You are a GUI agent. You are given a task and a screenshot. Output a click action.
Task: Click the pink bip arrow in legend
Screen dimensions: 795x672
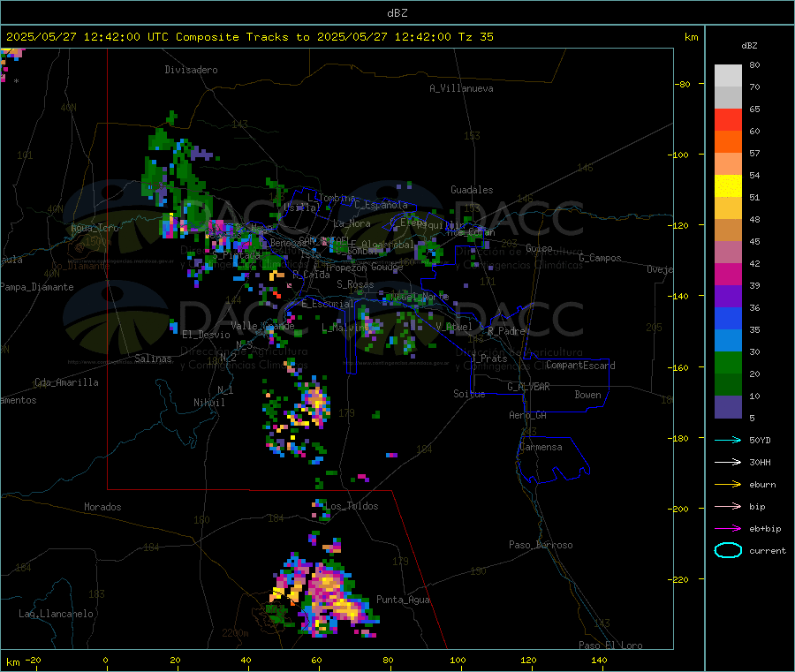point(728,506)
